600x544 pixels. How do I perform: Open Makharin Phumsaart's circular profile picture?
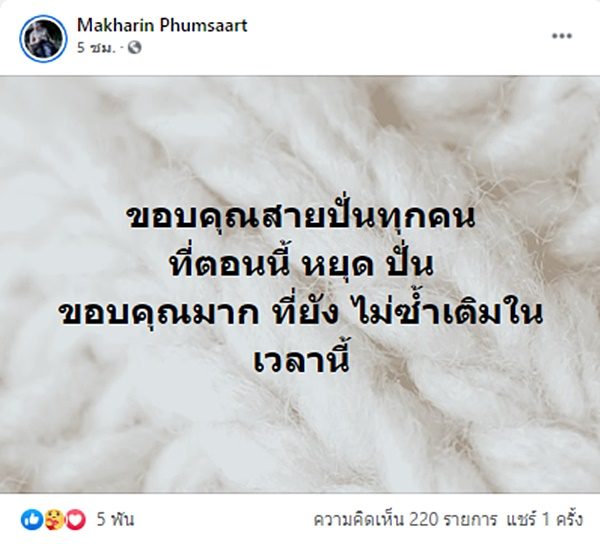click(x=43, y=38)
